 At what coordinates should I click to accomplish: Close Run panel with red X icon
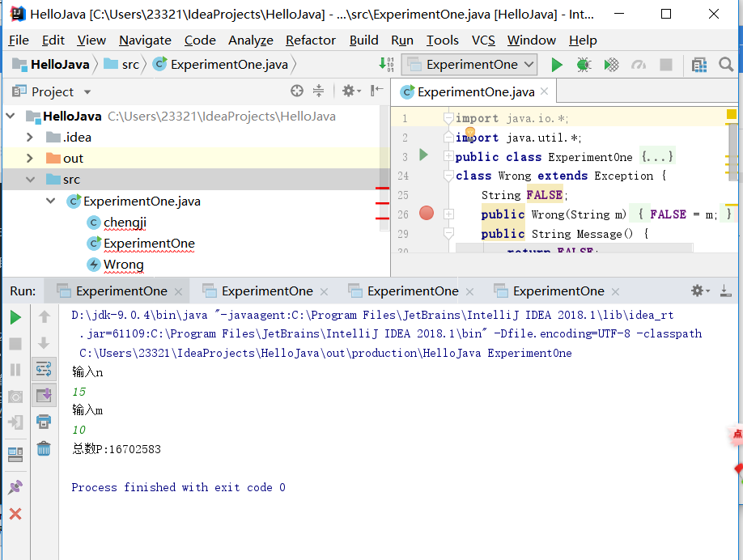(15, 514)
